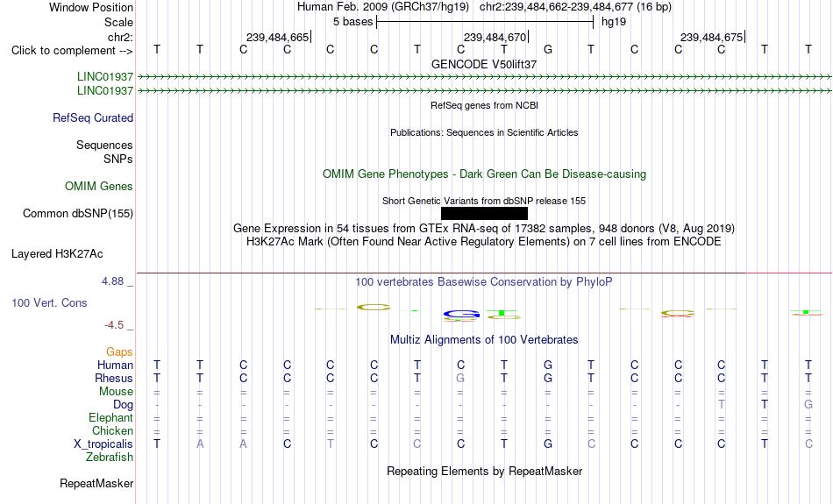
Task: Click the 'Click to complement -->' label
Action: [72, 51]
